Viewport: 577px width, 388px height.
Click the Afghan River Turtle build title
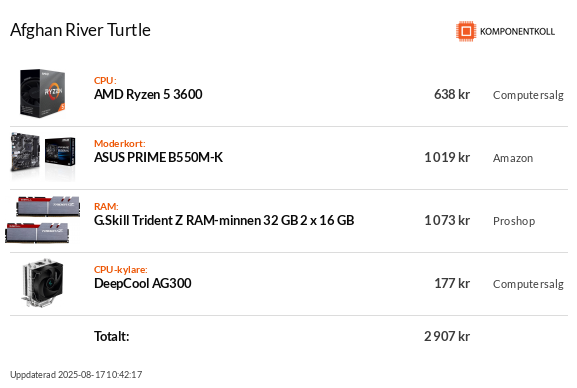[80, 30]
